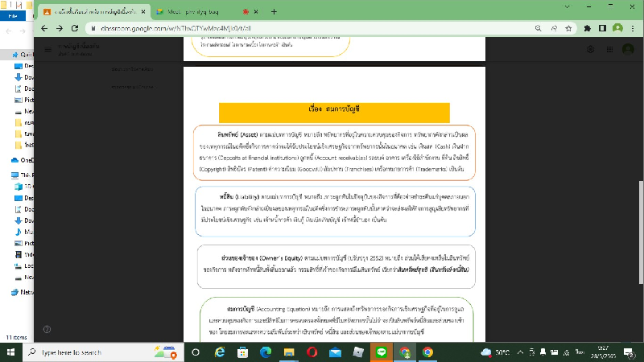Launch Opera from the taskbar

click(312, 352)
